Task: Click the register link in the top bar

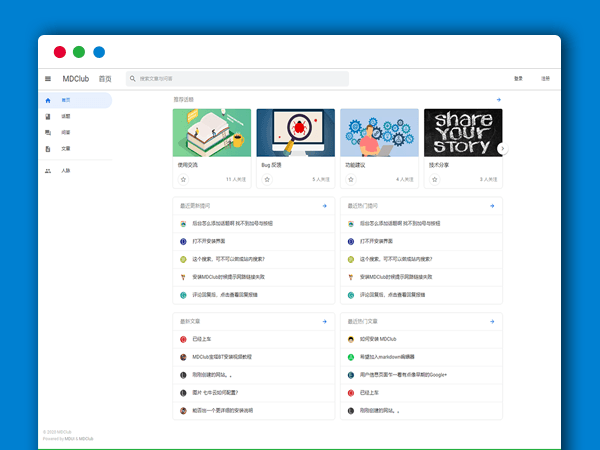Action: pyautogui.click(x=545, y=78)
